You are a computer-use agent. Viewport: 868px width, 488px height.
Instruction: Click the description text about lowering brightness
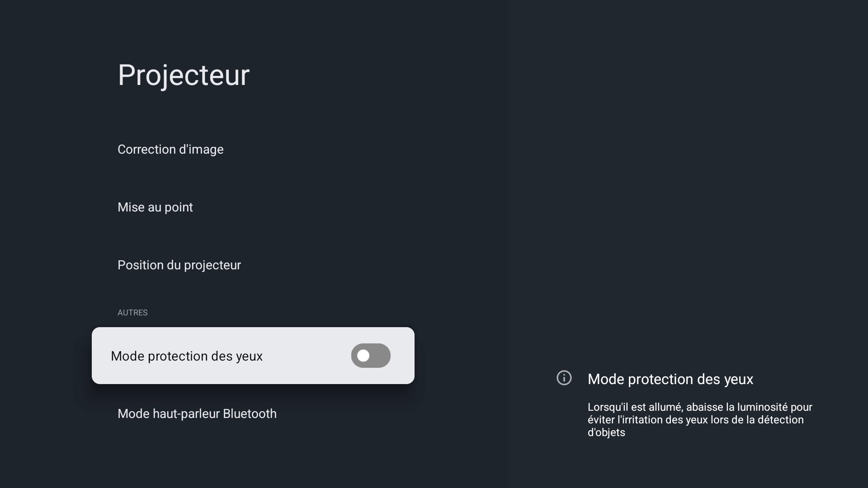tap(699, 420)
